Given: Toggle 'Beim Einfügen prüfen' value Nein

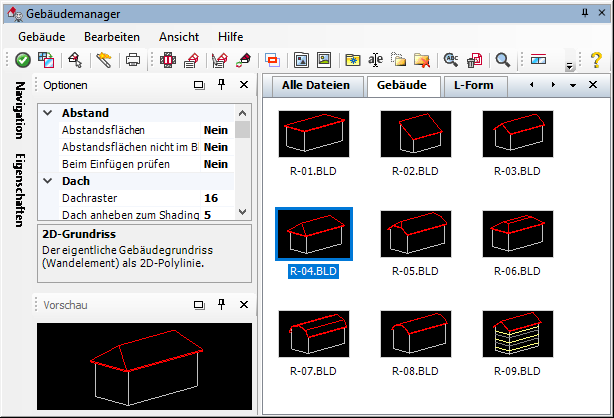Looking at the screenshot, I should coord(216,164).
